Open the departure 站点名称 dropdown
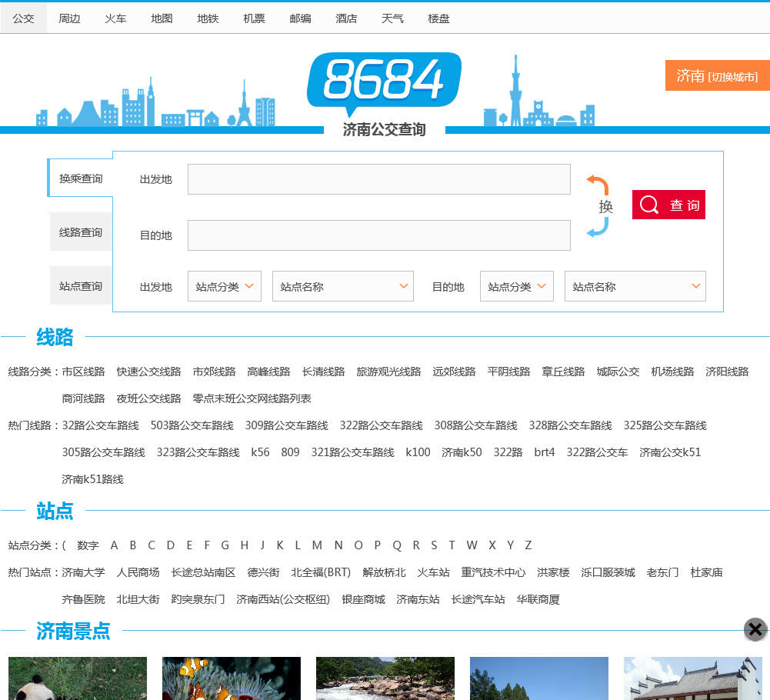Image resolution: width=770 pixels, height=700 pixels. coord(343,286)
